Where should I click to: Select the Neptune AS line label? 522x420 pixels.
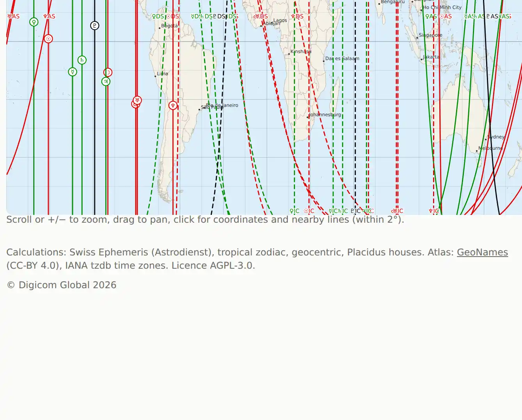(x=49, y=16)
